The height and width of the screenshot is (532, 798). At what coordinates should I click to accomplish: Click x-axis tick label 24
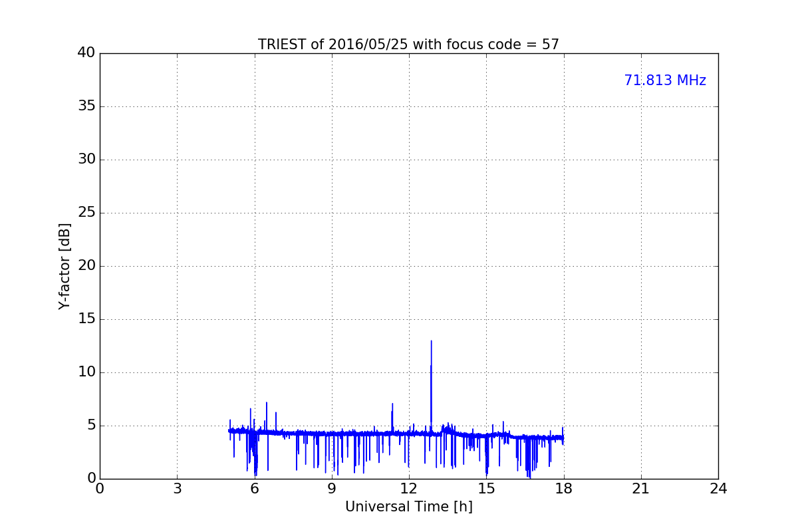point(718,489)
